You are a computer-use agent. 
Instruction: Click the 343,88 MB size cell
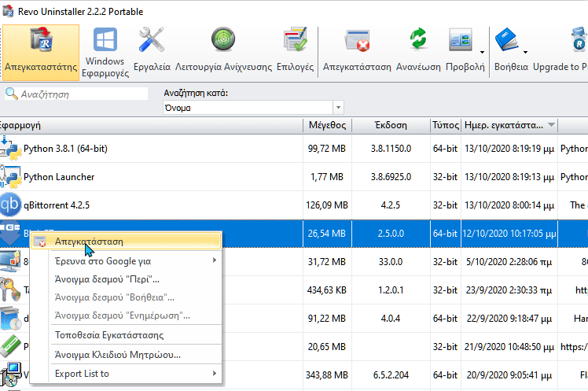[x=327, y=374]
